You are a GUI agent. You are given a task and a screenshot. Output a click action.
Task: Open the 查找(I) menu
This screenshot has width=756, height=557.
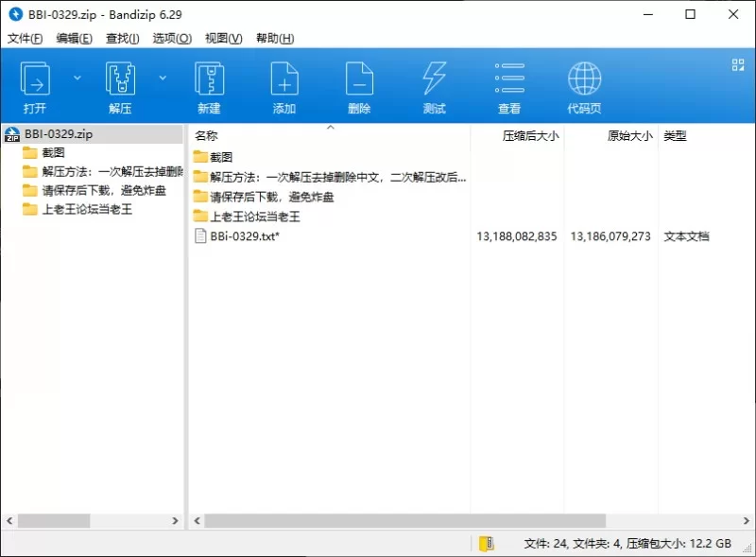click(123, 38)
